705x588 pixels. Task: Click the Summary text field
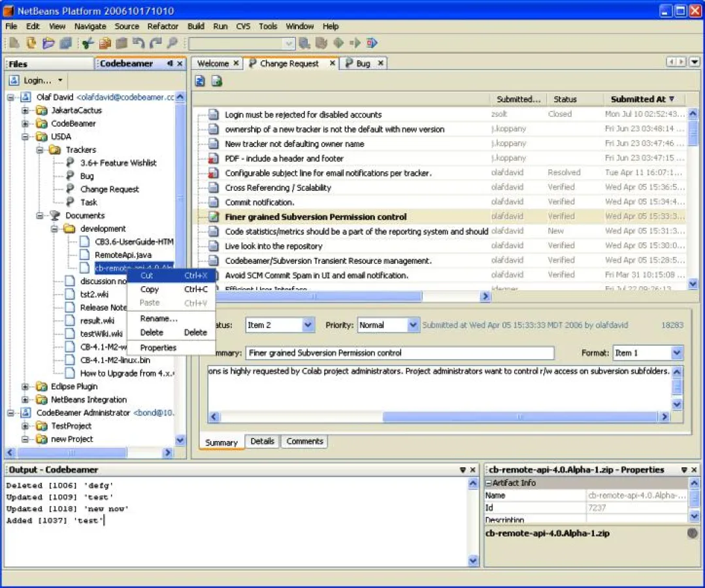[399, 353]
